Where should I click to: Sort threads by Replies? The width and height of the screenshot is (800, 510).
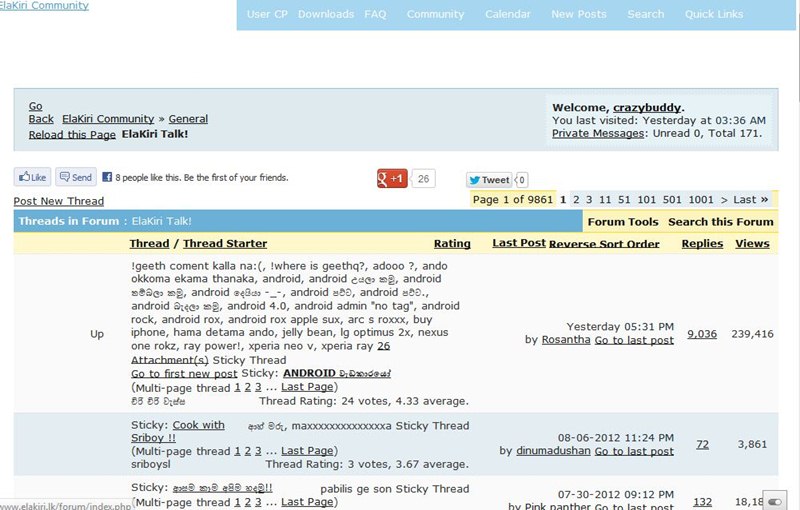(702, 243)
